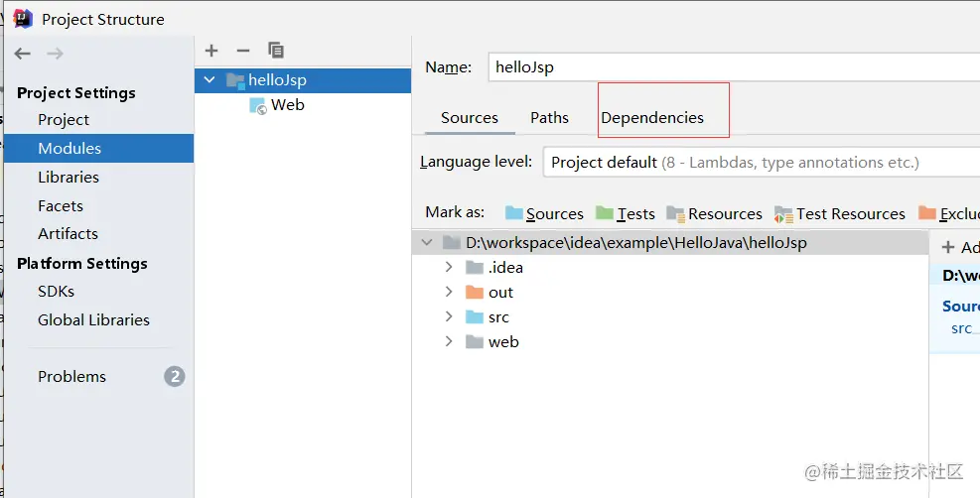Viewport: 980px width, 498px height.
Task: Expand the .idea folder
Action: (x=448, y=267)
